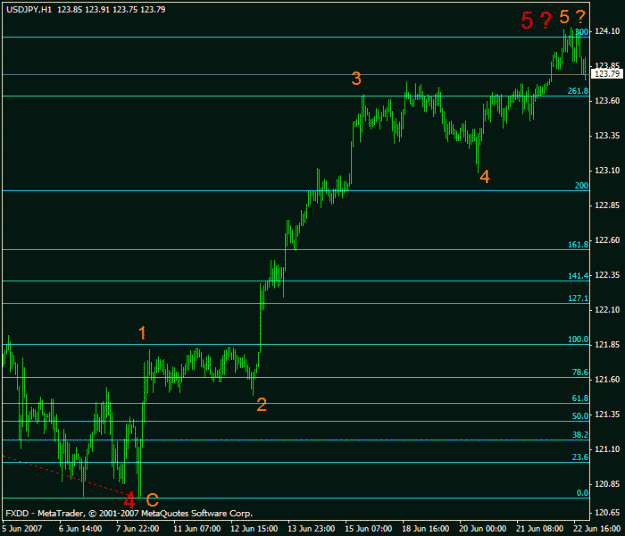The width and height of the screenshot is (625, 536).
Task: Select the orange wave label 3
Action: coord(356,79)
